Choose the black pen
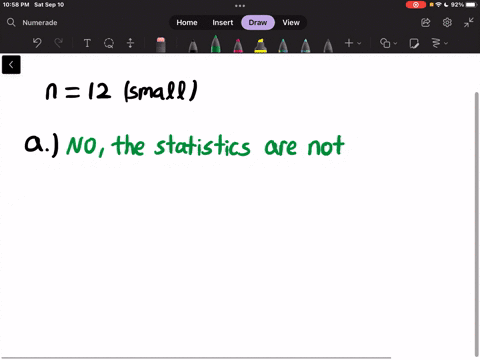This screenshot has height=360, width=480. [193, 46]
